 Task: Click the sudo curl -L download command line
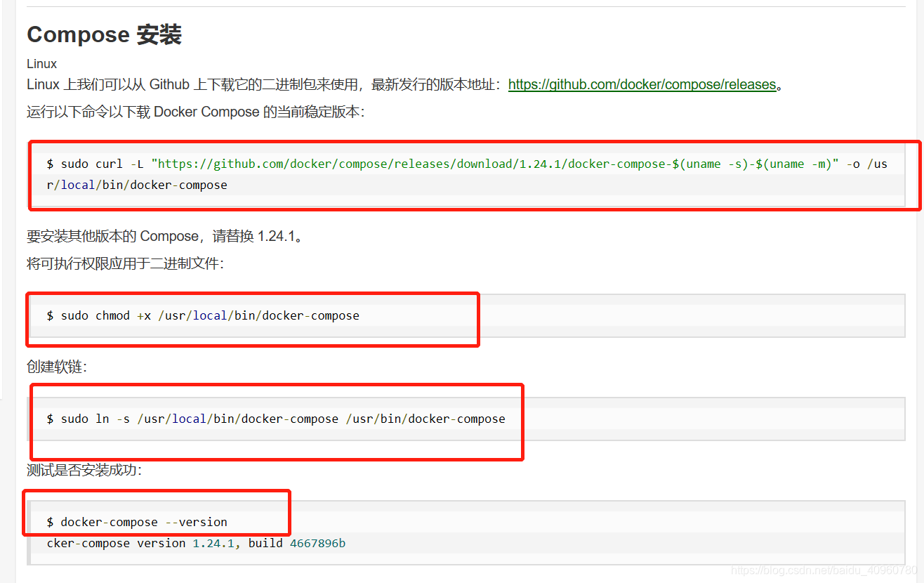click(467, 164)
